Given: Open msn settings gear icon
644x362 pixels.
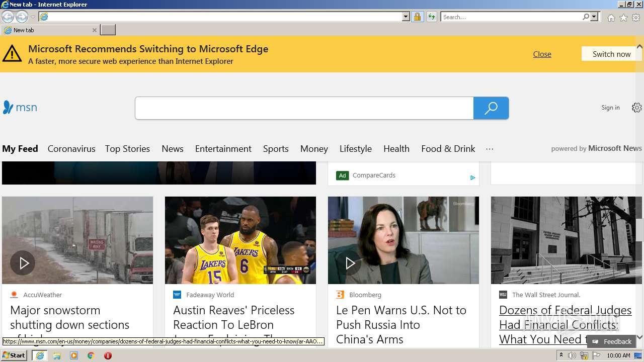Looking at the screenshot, I should pos(637,108).
